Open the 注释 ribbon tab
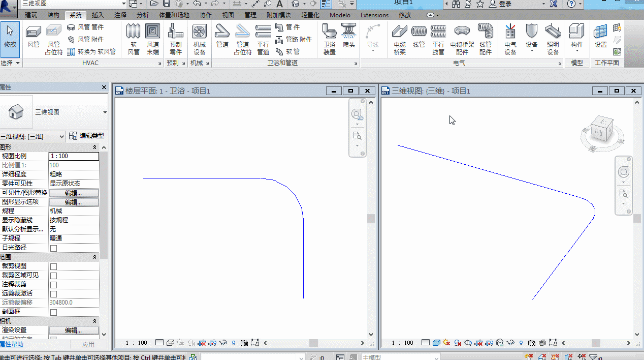Viewport: 644px width, 360px height. [120, 15]
